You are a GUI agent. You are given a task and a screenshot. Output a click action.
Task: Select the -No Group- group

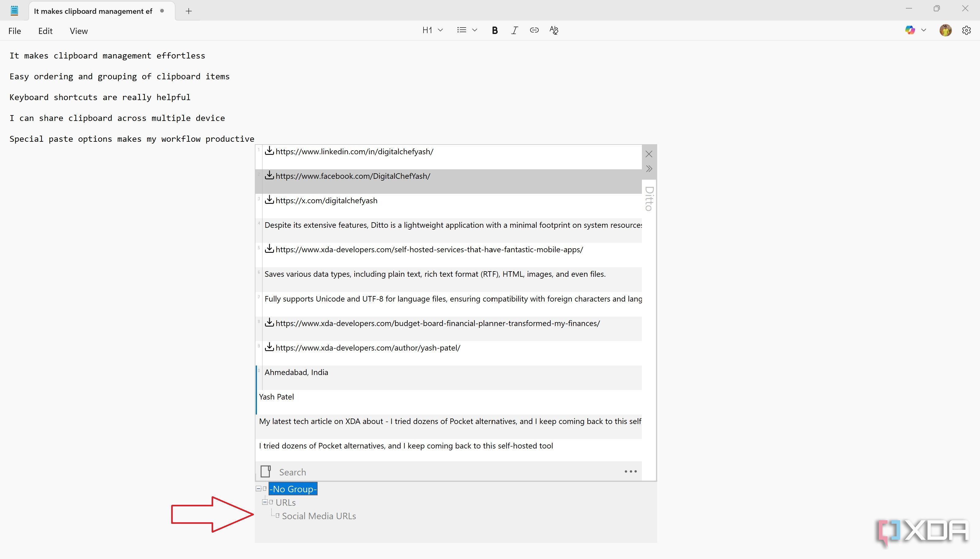click(x=293, y=489)
